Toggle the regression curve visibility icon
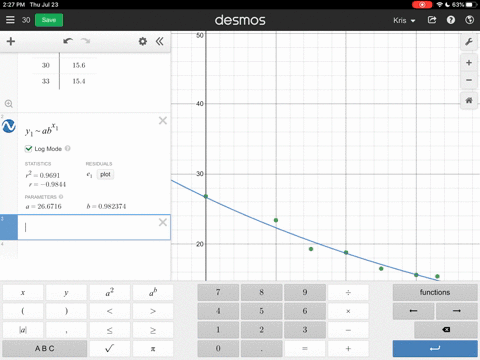Viewport: 480px width, 360px height. pos(9,126)
